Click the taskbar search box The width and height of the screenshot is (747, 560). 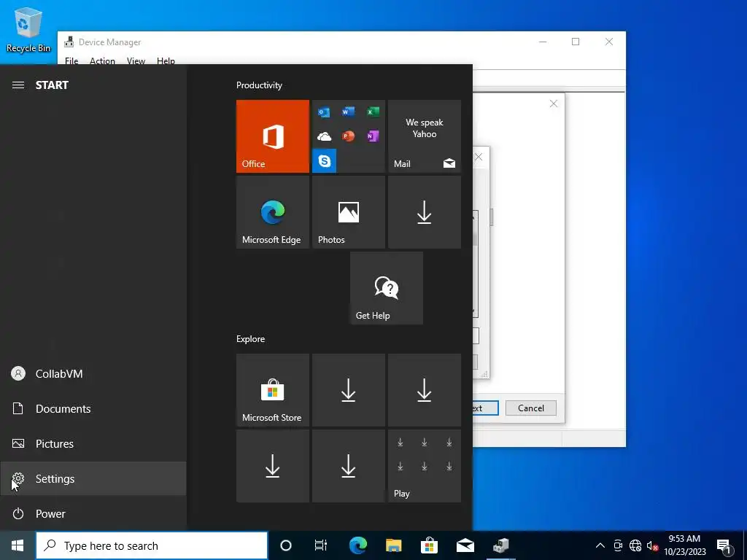point(152,545)
